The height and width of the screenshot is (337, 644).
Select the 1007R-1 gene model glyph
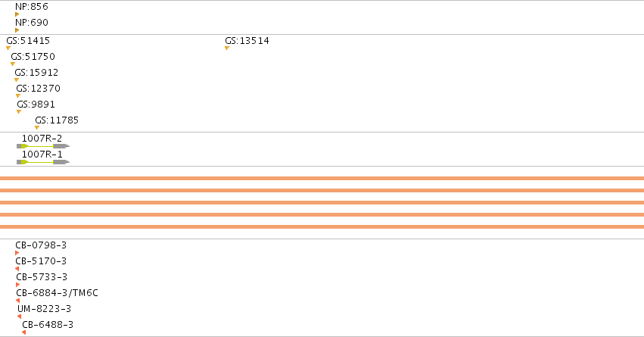coord(42,162)
